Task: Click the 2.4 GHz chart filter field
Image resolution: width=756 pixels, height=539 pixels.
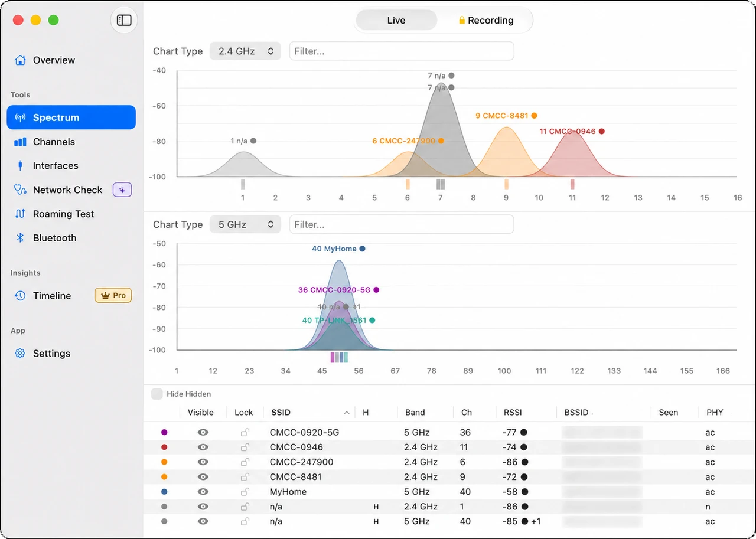Action: pyautogui.click(x=402, y=51)
